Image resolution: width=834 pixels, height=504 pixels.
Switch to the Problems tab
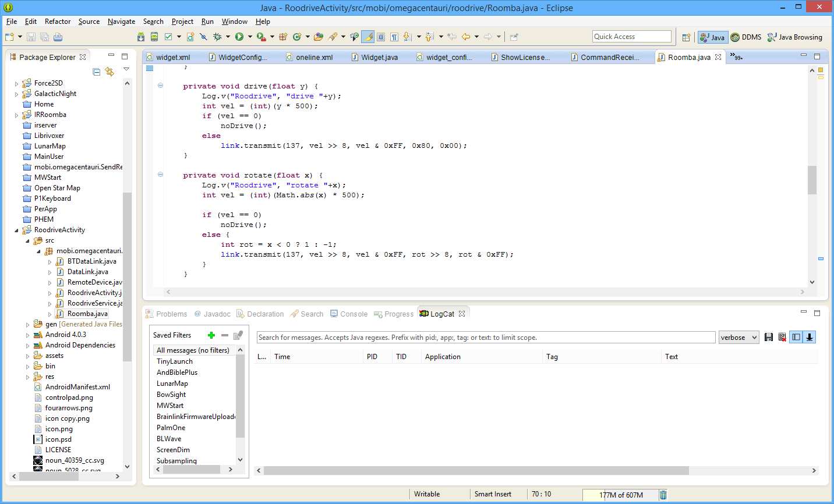[x=166, y=314]
